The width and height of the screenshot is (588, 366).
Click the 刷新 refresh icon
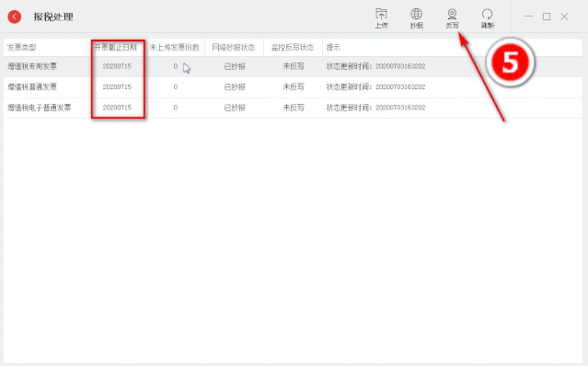(487, 18)
